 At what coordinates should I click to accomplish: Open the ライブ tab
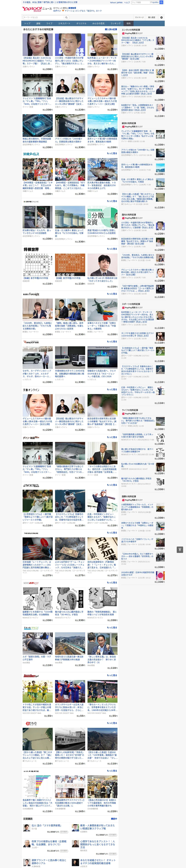49,24
